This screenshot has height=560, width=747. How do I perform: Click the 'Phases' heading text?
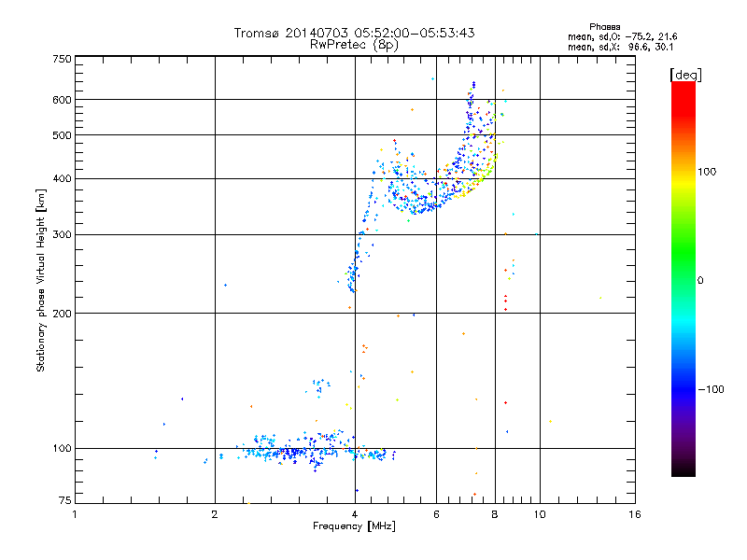[x=604, y=27]
